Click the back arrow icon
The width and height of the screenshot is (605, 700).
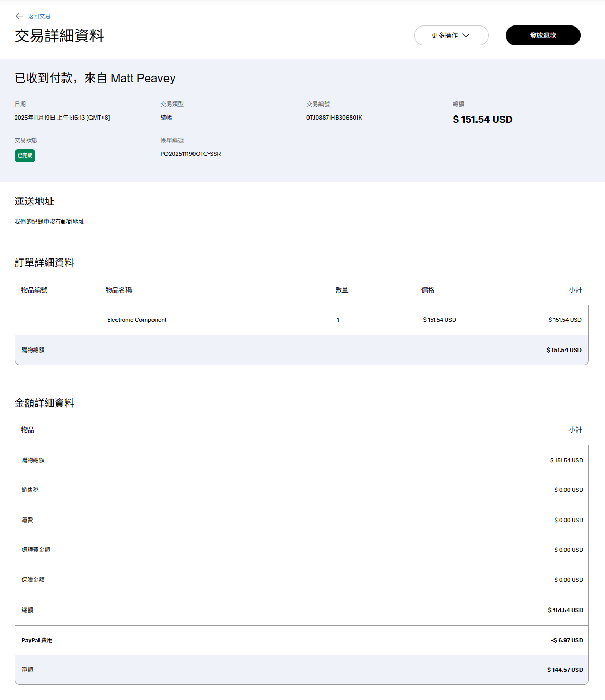[x=19, y=16]
